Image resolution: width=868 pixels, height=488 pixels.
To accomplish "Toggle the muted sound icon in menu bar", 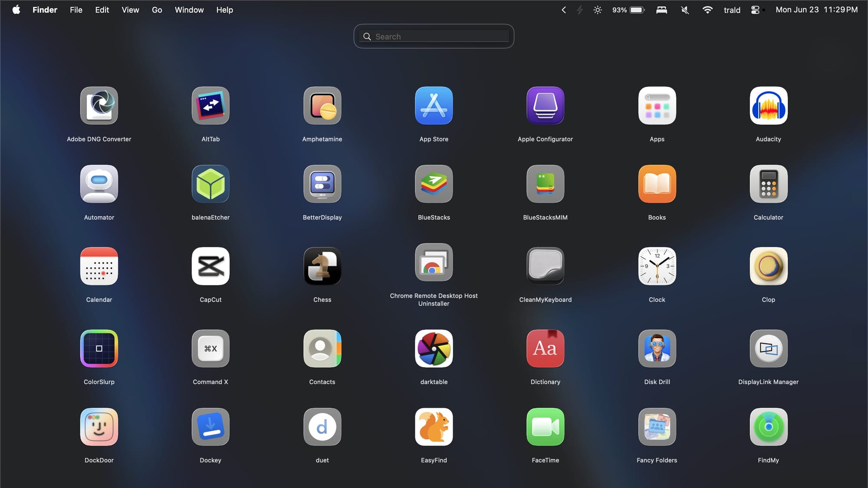I will 685,10.
